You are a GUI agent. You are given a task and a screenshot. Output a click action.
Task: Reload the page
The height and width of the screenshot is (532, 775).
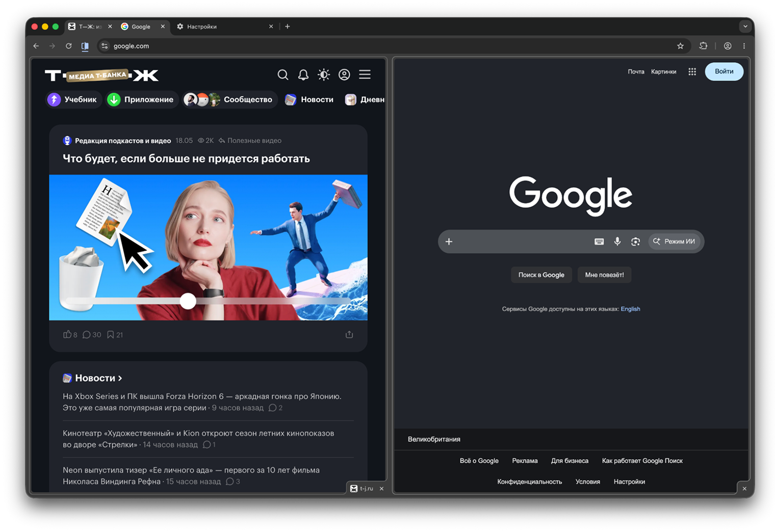click(68, 46)
